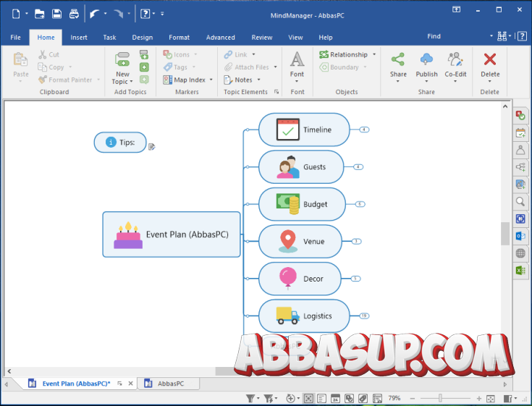Switch to the Insert ribbon tab
Image resolution: width=532 pixels, height=406 pixels.
[x=79, y=38]
